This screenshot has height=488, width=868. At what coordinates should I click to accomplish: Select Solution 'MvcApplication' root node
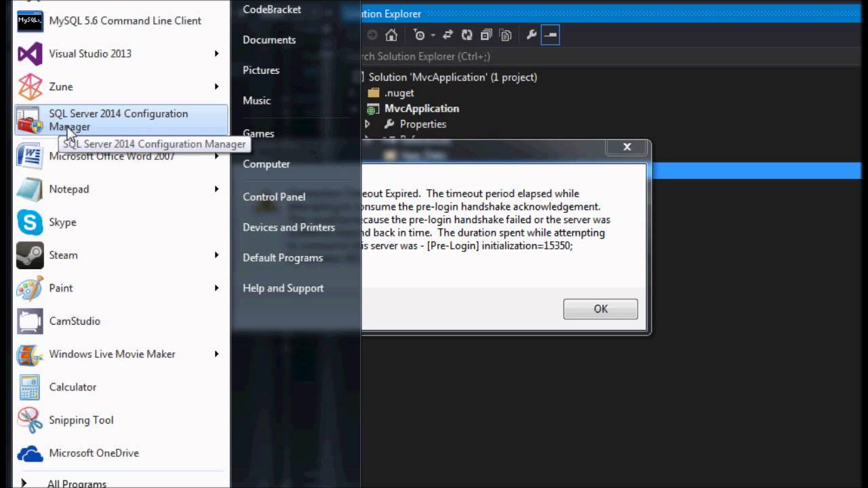(x=453, y=77)
